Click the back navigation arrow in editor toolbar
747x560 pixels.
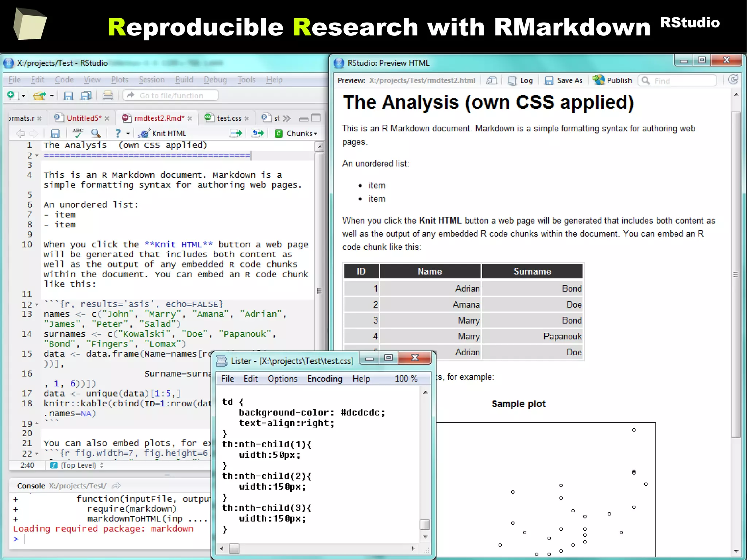tap(20, 134)
